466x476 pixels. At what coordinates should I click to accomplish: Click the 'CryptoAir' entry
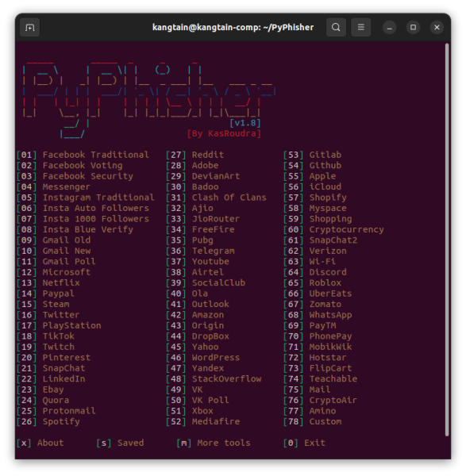tap(333, 400)
